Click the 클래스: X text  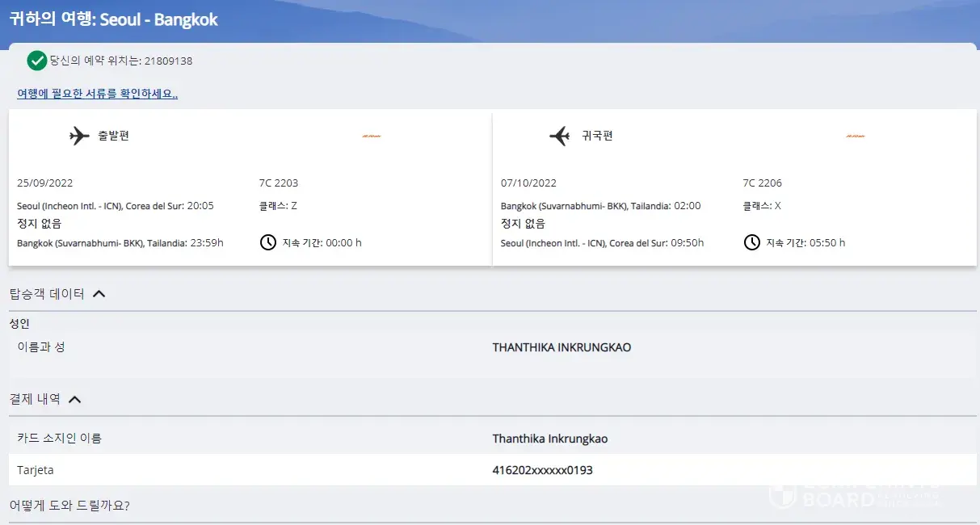(762, 206)
